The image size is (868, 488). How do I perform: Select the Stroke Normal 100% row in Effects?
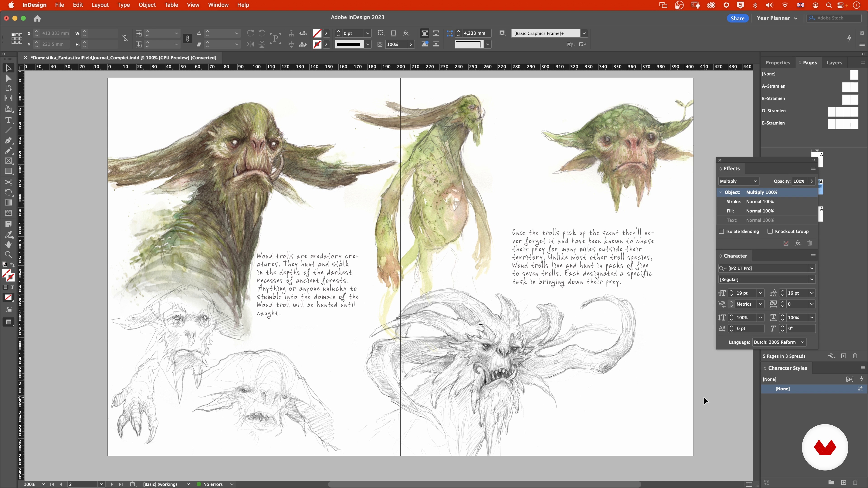pyautogui.click(x=767, y=202)
